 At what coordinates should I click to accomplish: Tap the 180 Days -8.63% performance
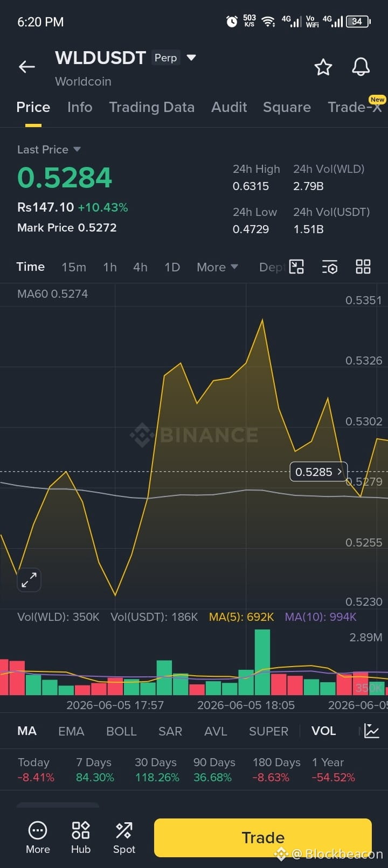coord(276,770)
